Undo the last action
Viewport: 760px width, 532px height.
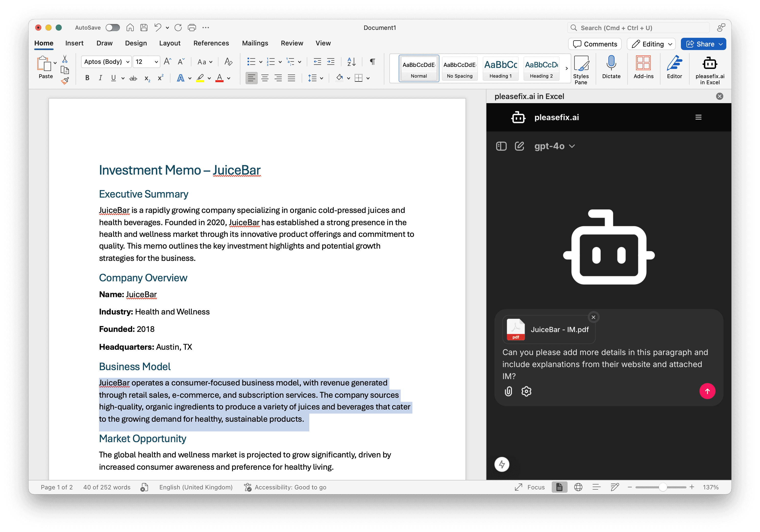[x=158, y=28]
